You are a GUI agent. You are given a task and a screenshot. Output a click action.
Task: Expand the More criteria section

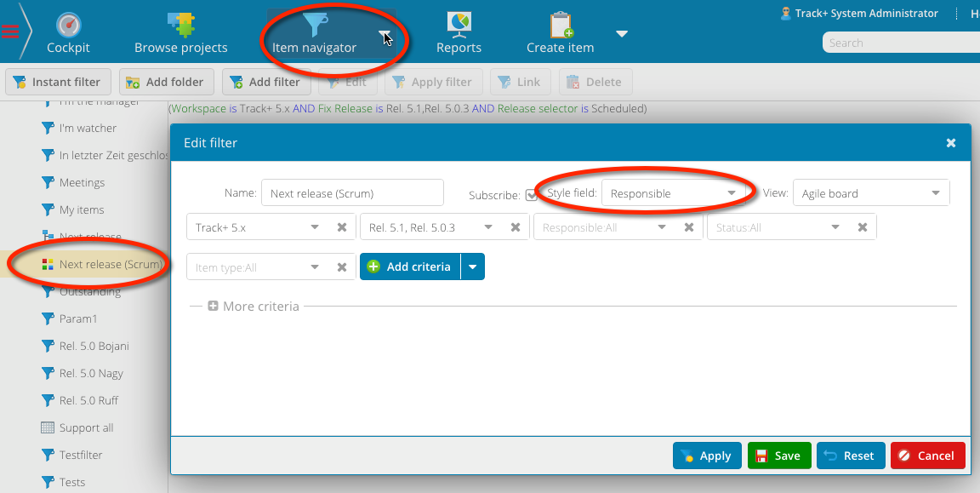[214, 306]
